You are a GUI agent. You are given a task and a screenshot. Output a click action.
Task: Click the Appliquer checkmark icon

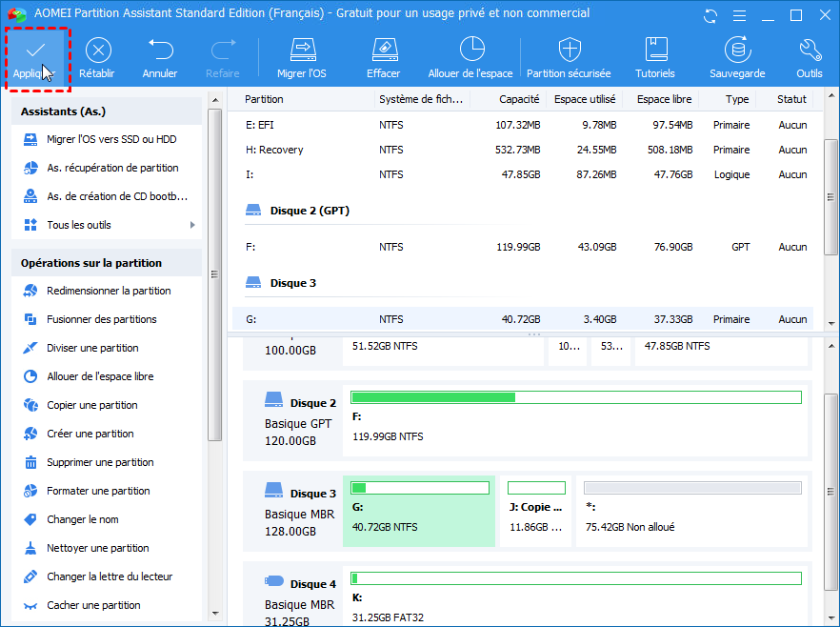coord(36,51)
